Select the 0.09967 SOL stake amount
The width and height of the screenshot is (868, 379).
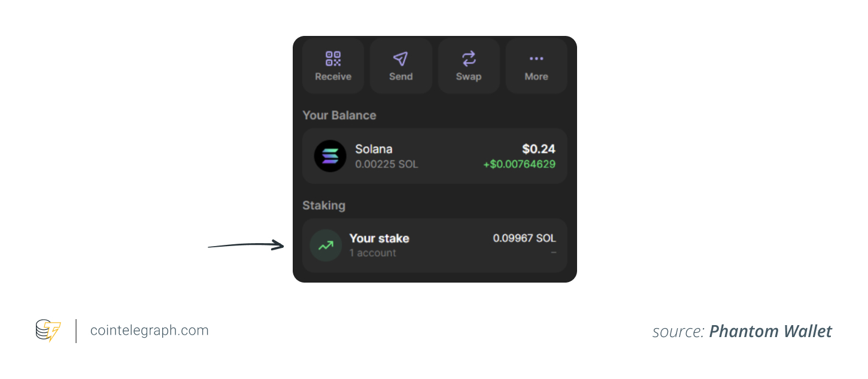pos(525,238)
